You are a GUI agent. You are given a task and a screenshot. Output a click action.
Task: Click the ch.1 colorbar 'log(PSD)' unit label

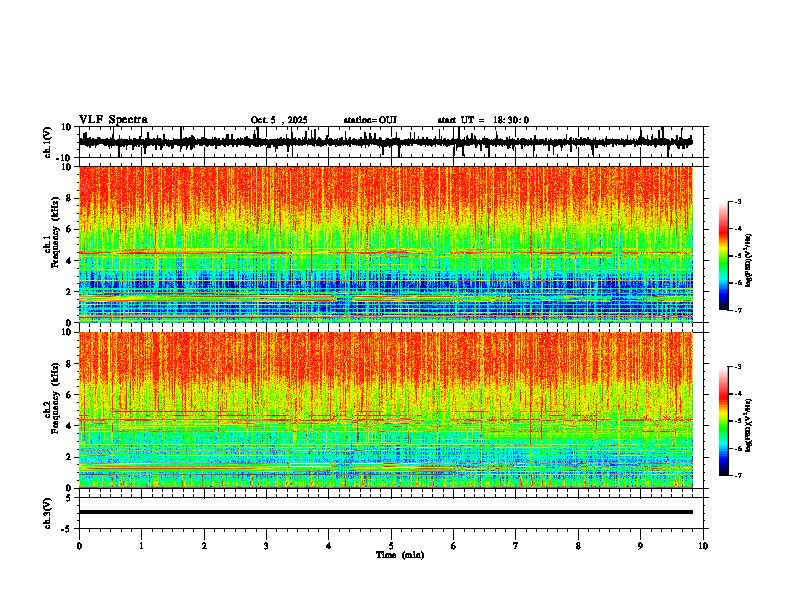click(749, 261)
